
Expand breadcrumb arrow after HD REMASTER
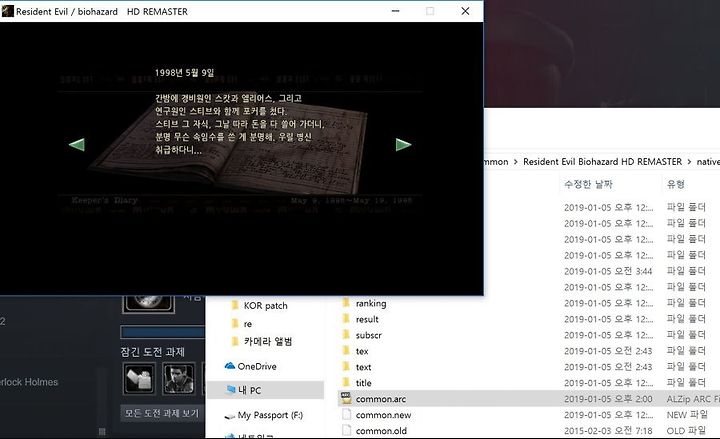(x=689, y=162)
